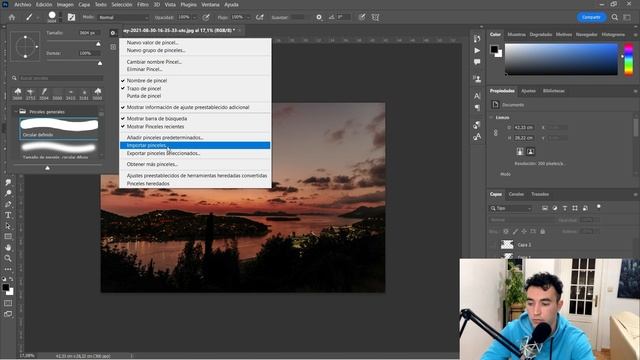
Task: Select the Brush tool preset icon
Action: [29, 17]
